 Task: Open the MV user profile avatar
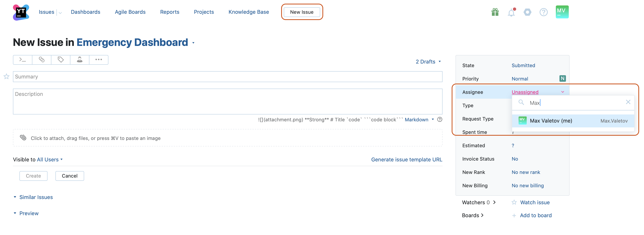coord(562,12)
